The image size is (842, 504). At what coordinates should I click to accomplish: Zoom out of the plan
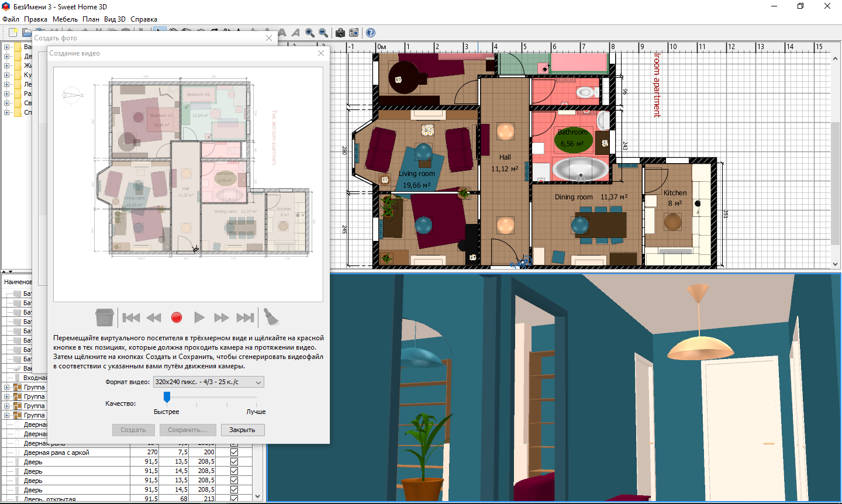point(323,33)
